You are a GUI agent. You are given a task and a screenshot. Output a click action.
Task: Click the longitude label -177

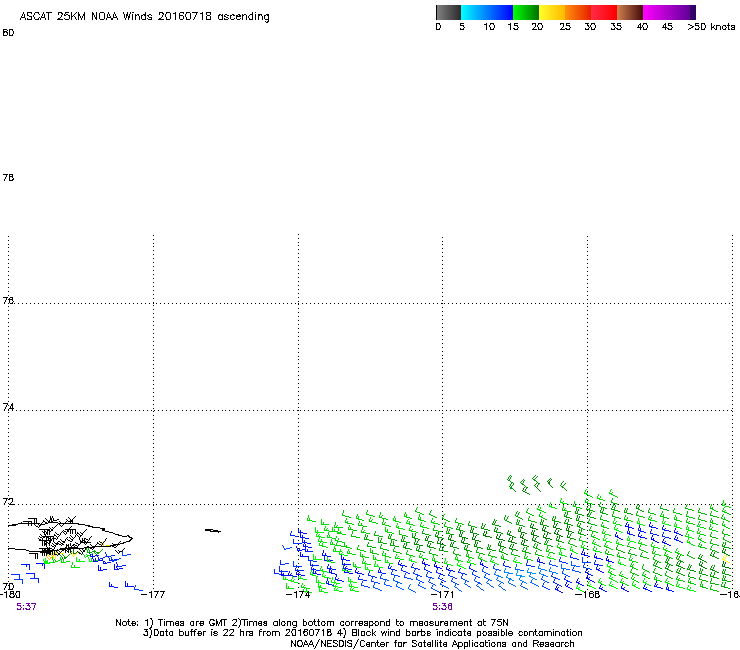(153, 594)
